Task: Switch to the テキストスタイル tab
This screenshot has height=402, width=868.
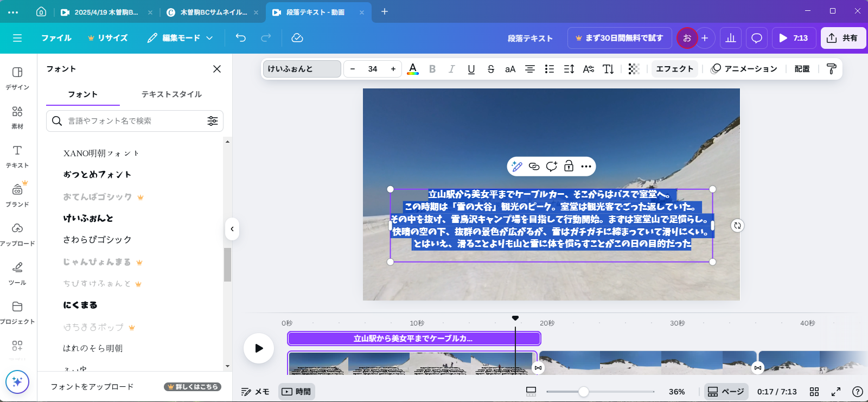Action: (x=171, y=94)
